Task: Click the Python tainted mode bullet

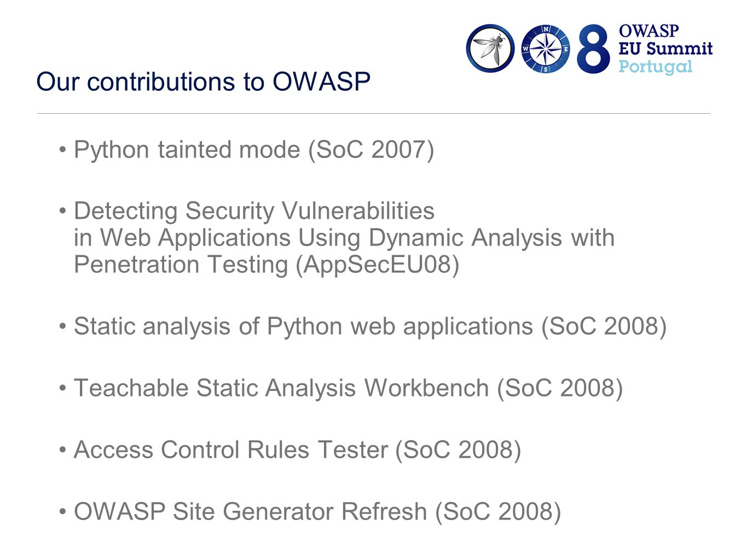Action: [254, 150]
